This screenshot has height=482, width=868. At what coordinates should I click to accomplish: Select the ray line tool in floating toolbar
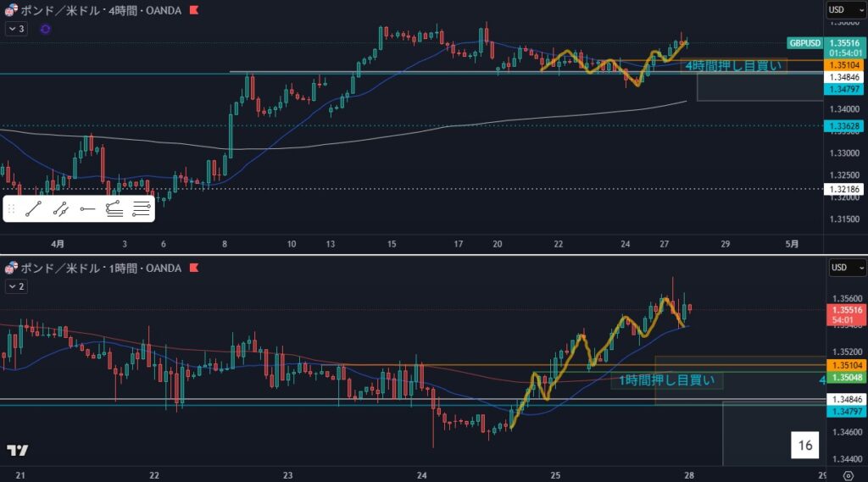pos(60,208)
